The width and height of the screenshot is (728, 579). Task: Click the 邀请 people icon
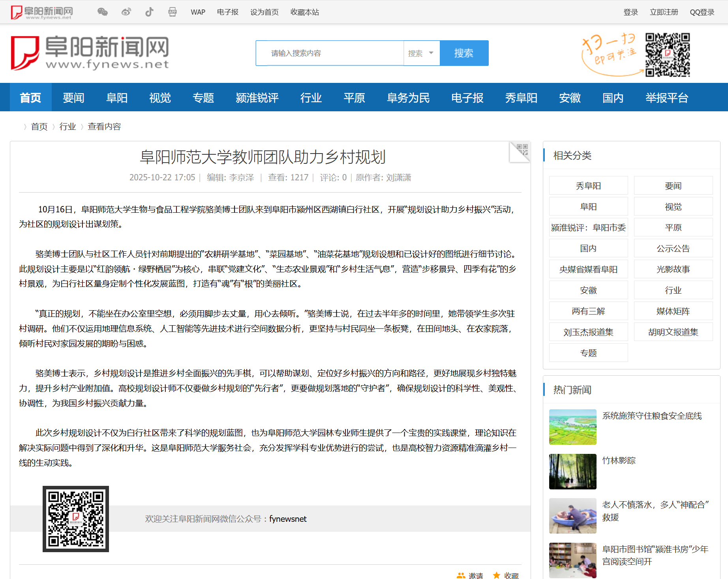(x=461, y=575)
